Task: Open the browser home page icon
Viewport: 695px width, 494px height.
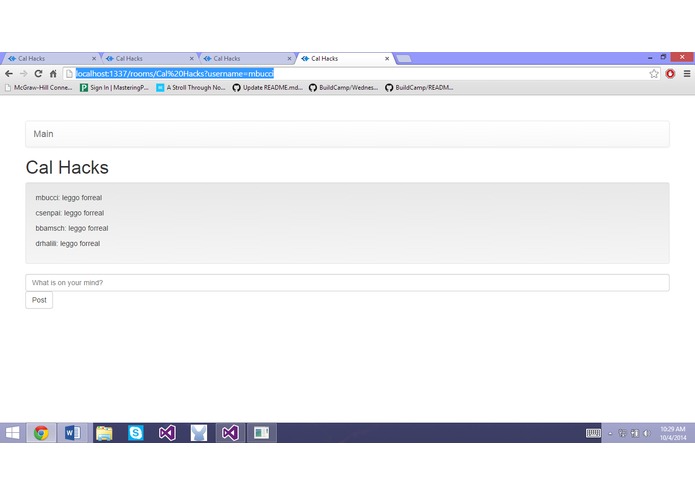Action: tap(53, 74)
